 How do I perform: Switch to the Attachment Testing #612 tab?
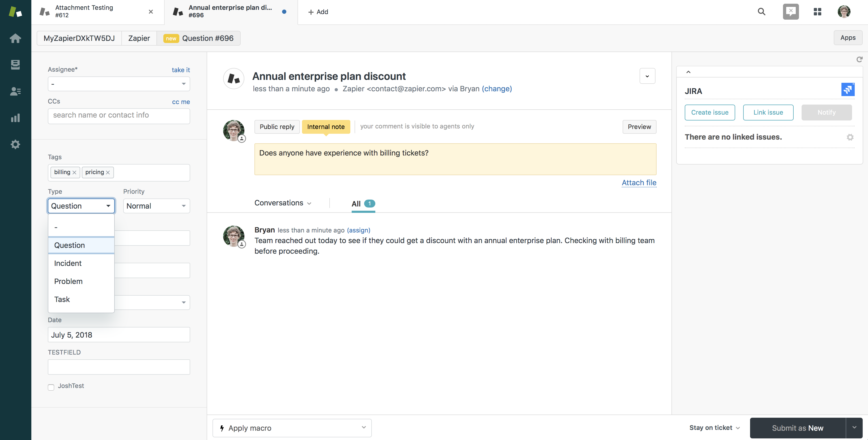click(84, 11)
